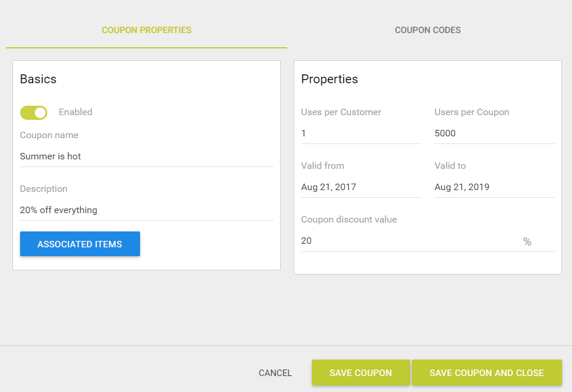The image size is (572, 392).
Task: Cancel editing the coupon
Action: [x=275, y=373]
